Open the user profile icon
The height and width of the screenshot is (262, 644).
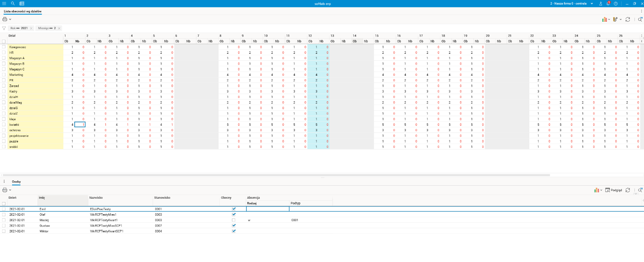pos(601,3)
